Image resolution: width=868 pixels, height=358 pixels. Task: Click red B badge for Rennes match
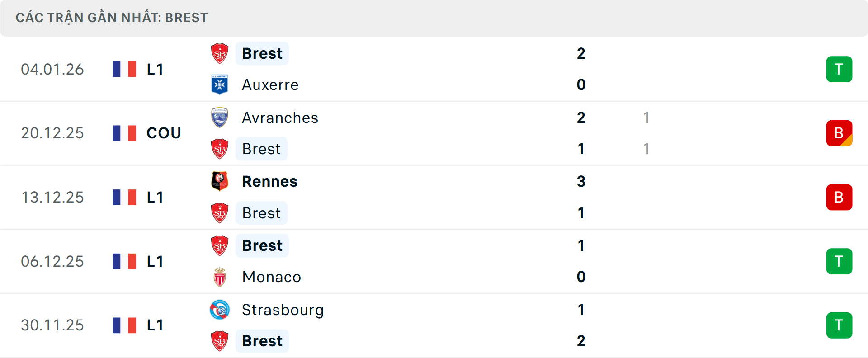tap(839, 197)
